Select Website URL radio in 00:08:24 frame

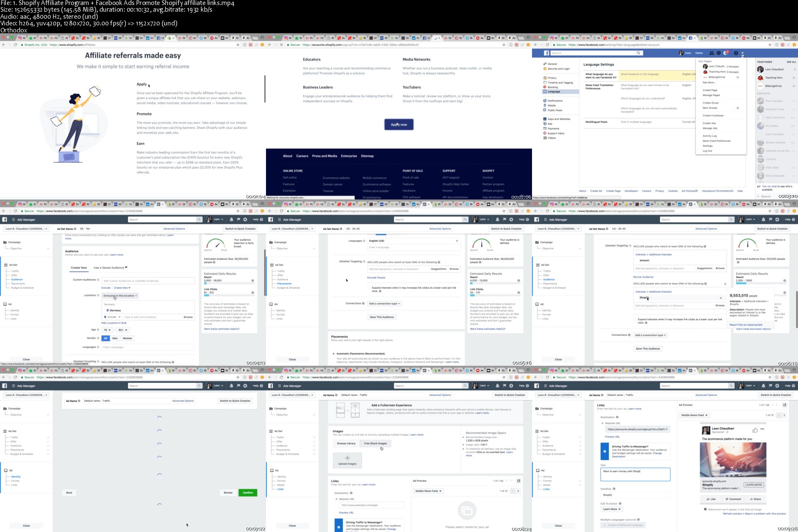[336, 499]
